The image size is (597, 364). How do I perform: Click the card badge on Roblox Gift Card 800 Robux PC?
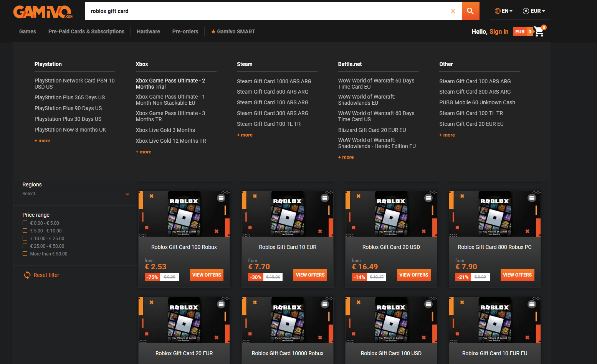pyautogui.click(x=532, y=198)
